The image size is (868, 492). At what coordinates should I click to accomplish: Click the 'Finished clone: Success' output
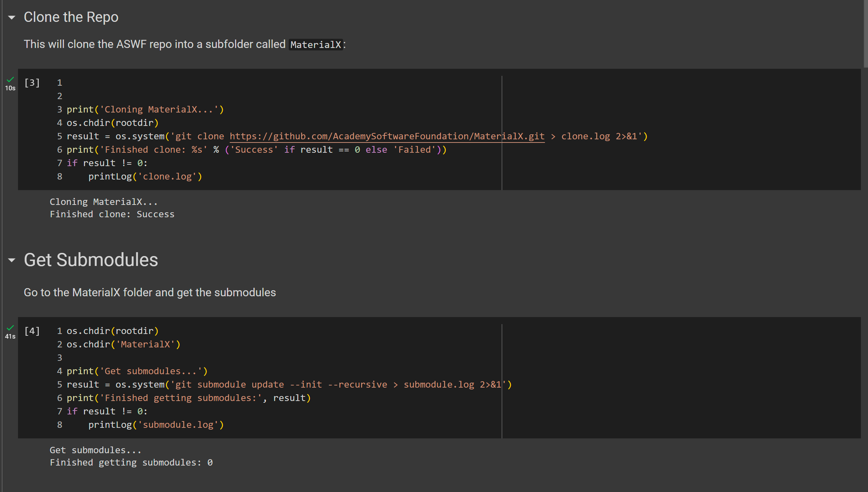112,214
